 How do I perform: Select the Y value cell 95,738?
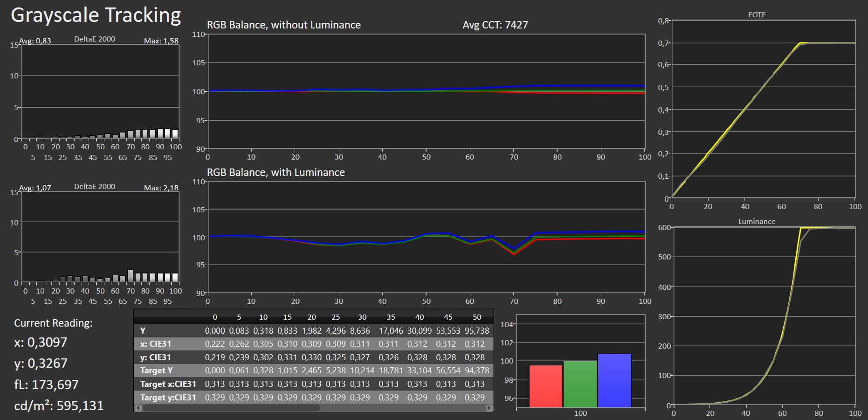476,331
